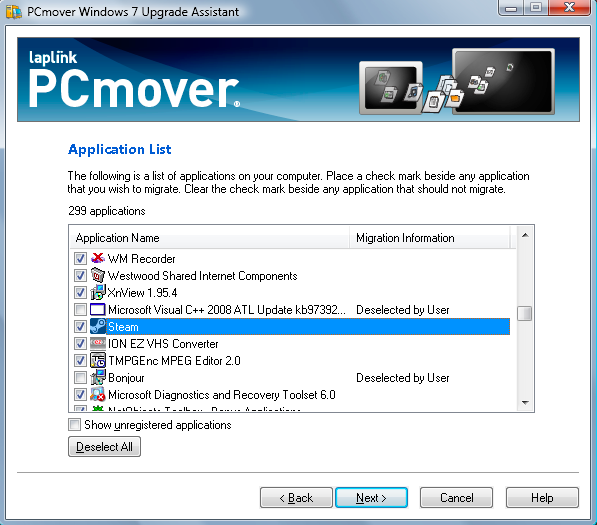Click the Microsoft Visual C++ 2008 ATL icon

pyautogui.click(x=97, y=310)
